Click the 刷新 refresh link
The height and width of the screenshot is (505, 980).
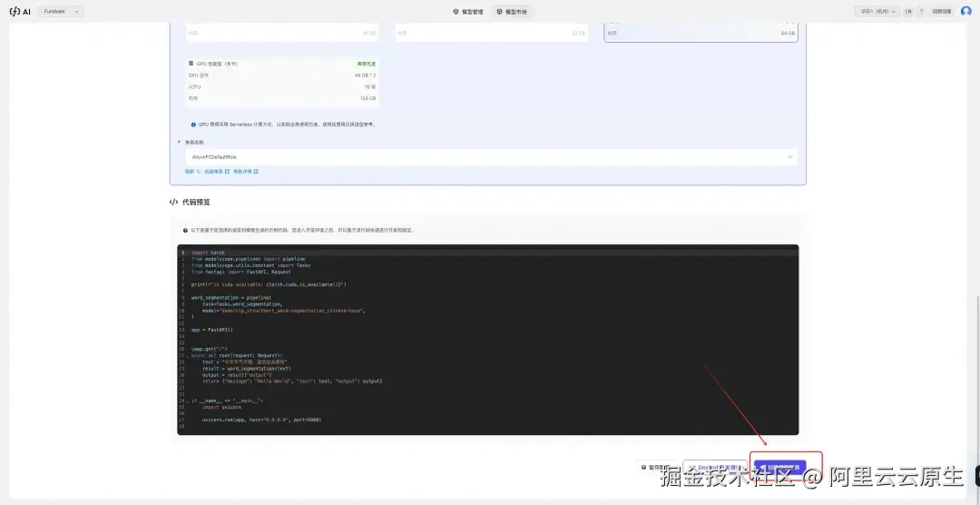192,172
